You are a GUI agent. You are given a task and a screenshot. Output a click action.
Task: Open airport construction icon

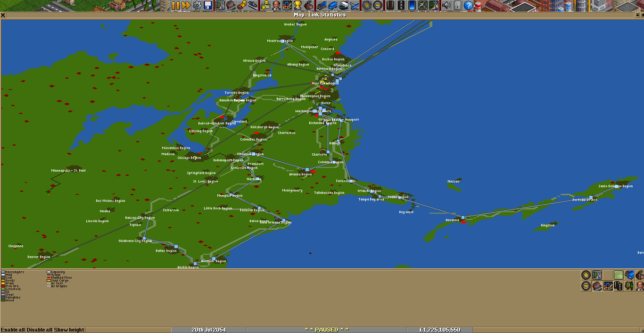click(422, 5)
